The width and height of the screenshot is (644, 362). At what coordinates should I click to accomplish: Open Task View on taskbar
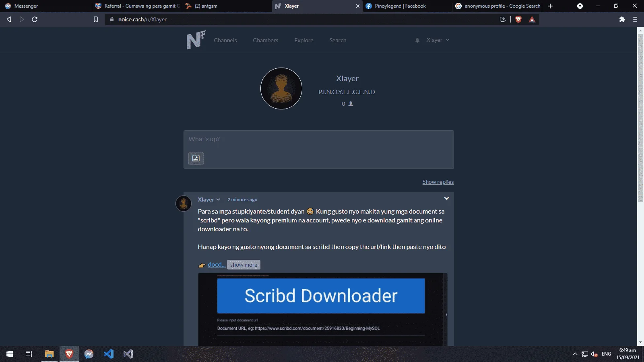click(x=29, y=354)
